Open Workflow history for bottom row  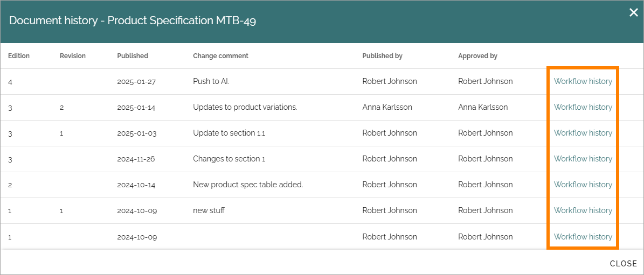(x=583, y=236)
